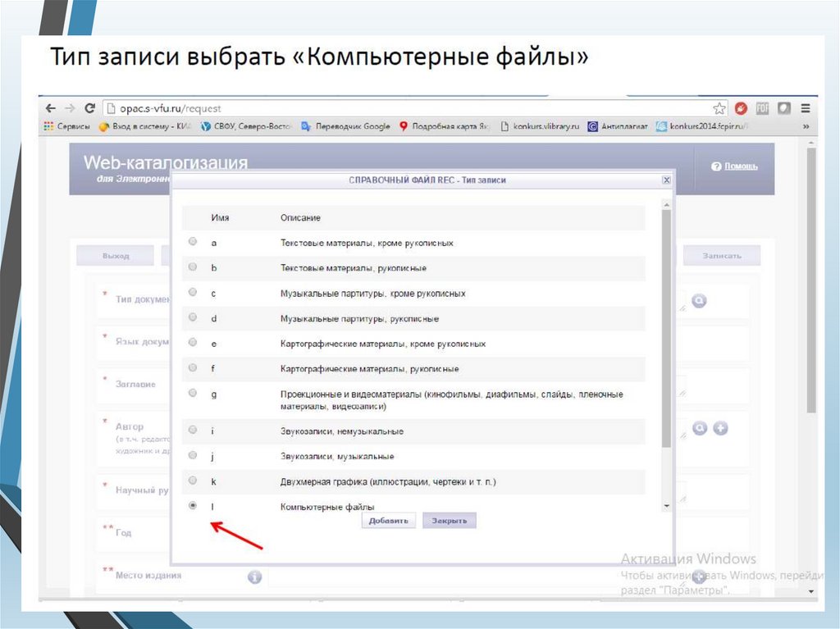The width and height of the screenshot is (840, 629).
Task: Bookmark this page with the star icon
Action: [719, 108]
